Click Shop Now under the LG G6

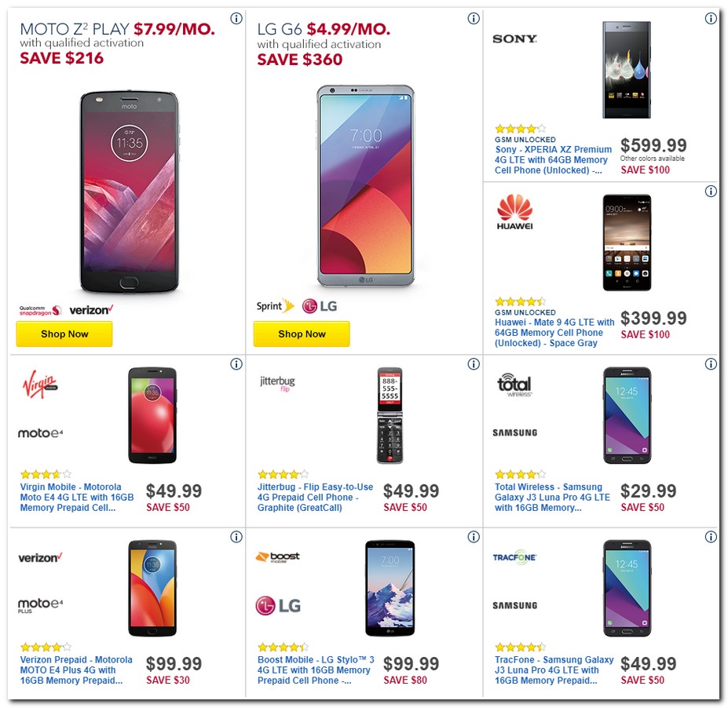[x=302, y=334]
